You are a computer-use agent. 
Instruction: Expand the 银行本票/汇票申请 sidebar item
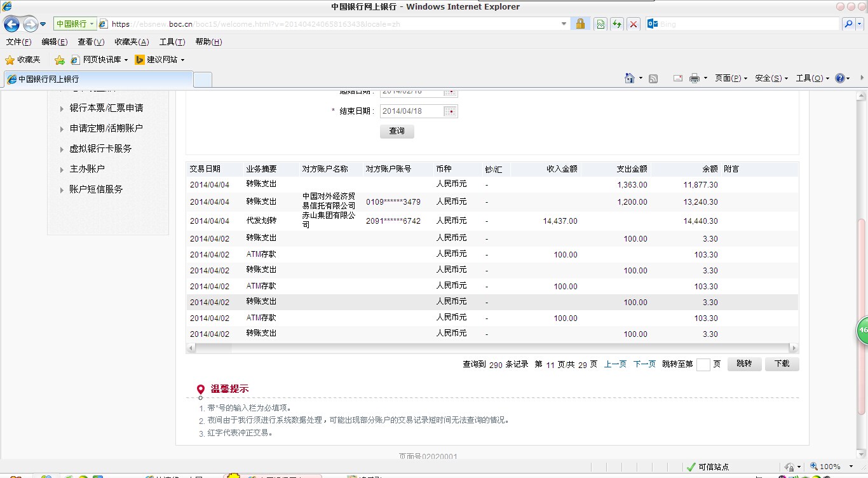click(x=106, y=108)
